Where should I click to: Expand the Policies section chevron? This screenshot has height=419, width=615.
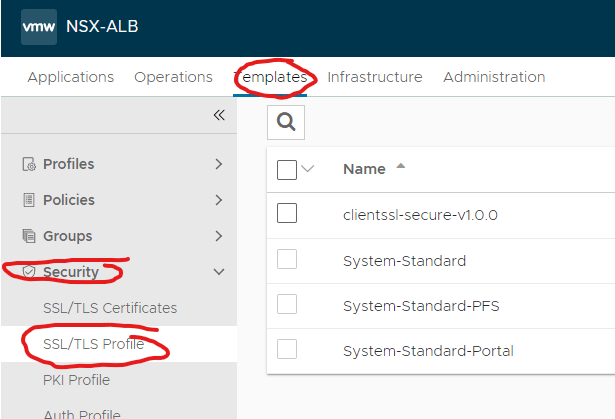pyautogui.click(x=219, y=200)
